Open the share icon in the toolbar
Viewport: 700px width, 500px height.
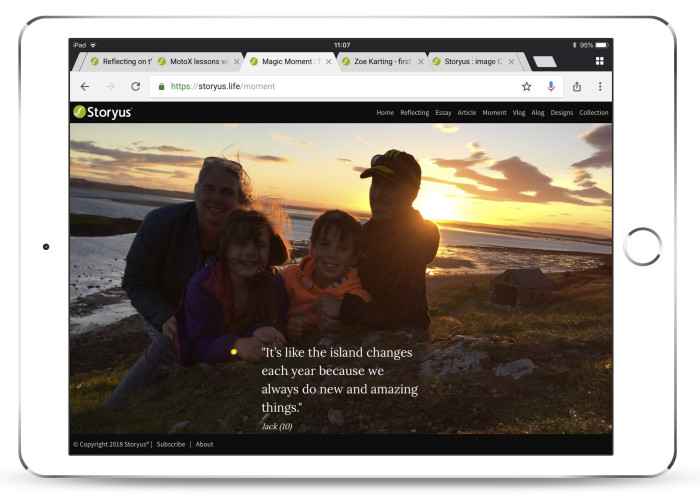click(x=577, y=87)
